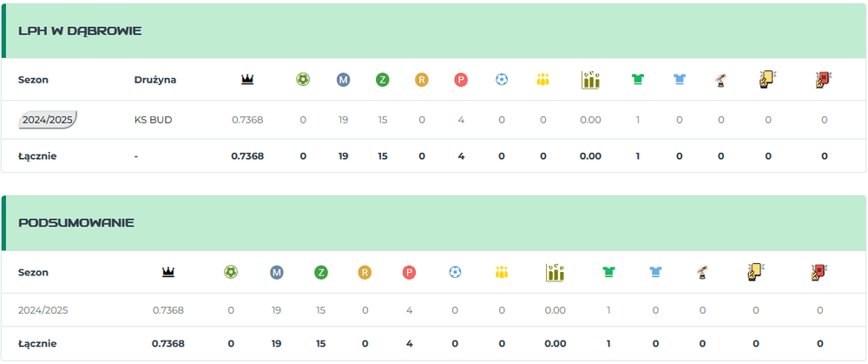Screen dimensions: 868x364
Task: Click the crown icon in Podsumowanie table
Action: click(x=168, y=272)
